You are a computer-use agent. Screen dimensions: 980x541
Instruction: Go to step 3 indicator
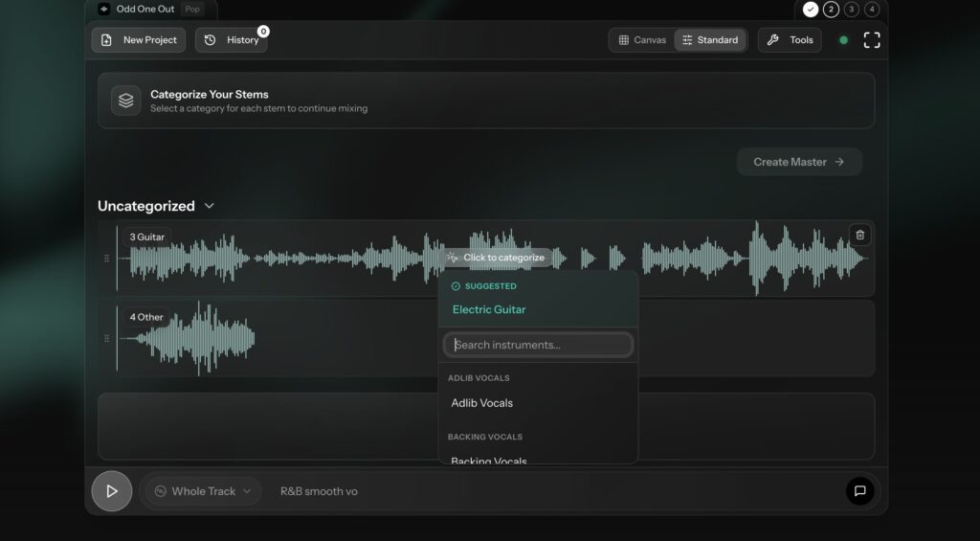pyautogui.click(x=851, y=10)
